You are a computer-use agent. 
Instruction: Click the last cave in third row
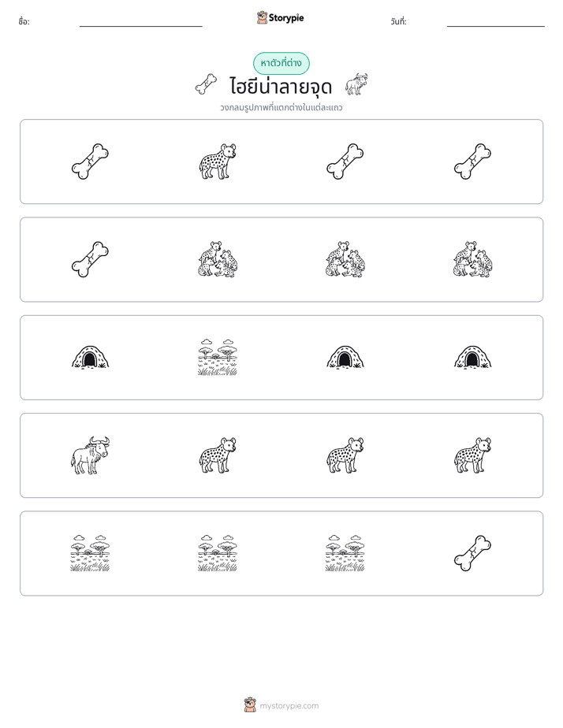coord(472,358)
